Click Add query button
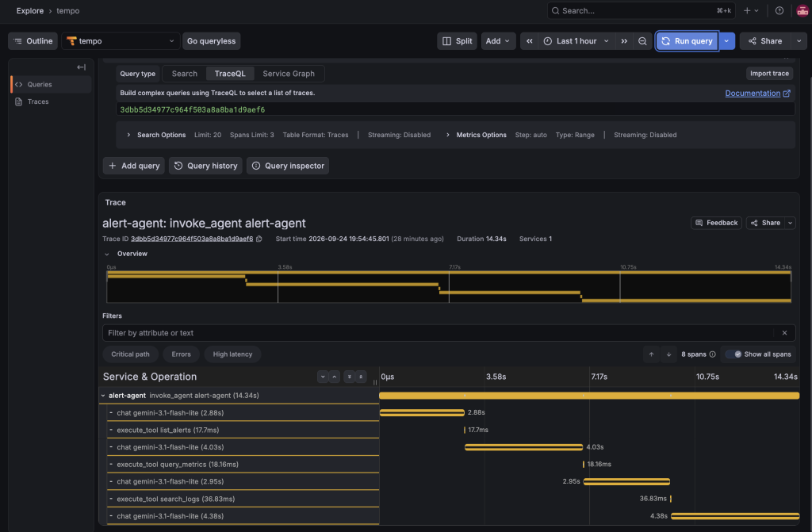 [x=134, y=166]
